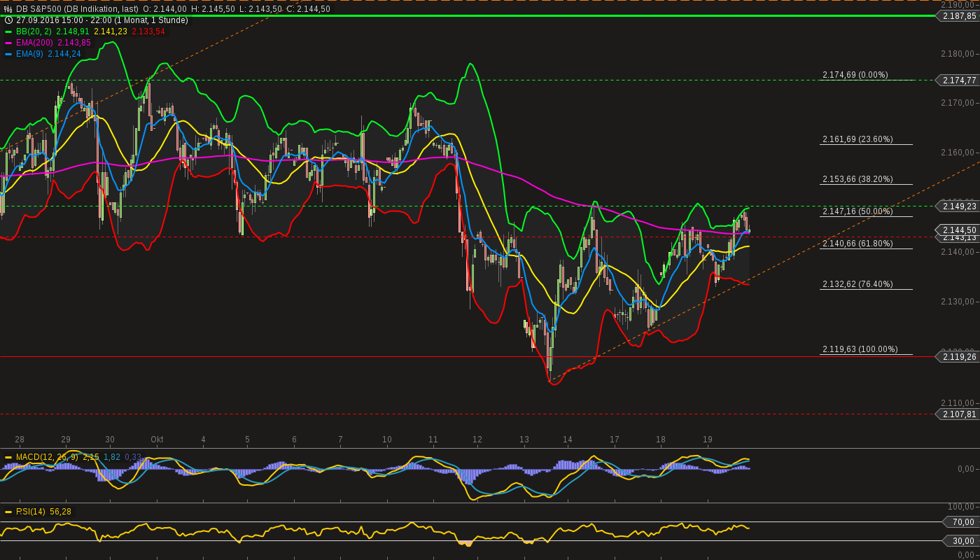Screen dimensions: 980x560
Task: Click the BB lower band value 2.133,54
Action: pyautogui.click(x=148, y=31)
